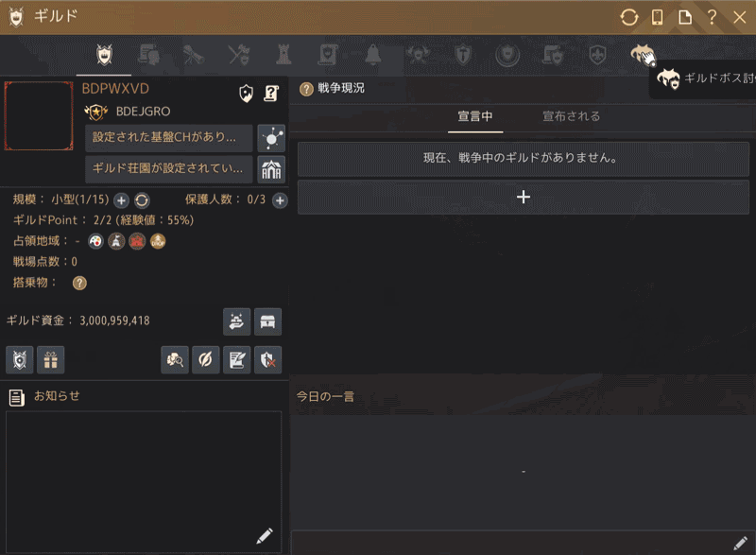This screenshot has height=555, width=756.
Task: Click the question mark beside 搭乗物
Action: (x=79, y=283)
